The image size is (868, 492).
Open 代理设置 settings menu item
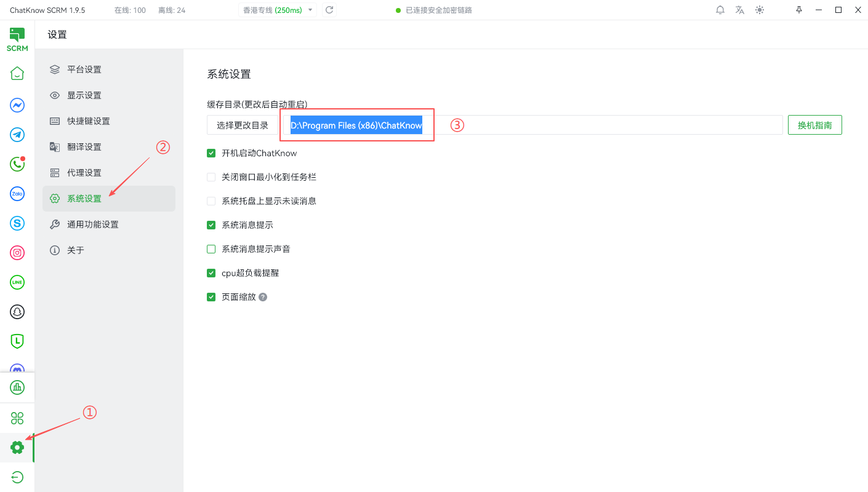tap(84, 173)
